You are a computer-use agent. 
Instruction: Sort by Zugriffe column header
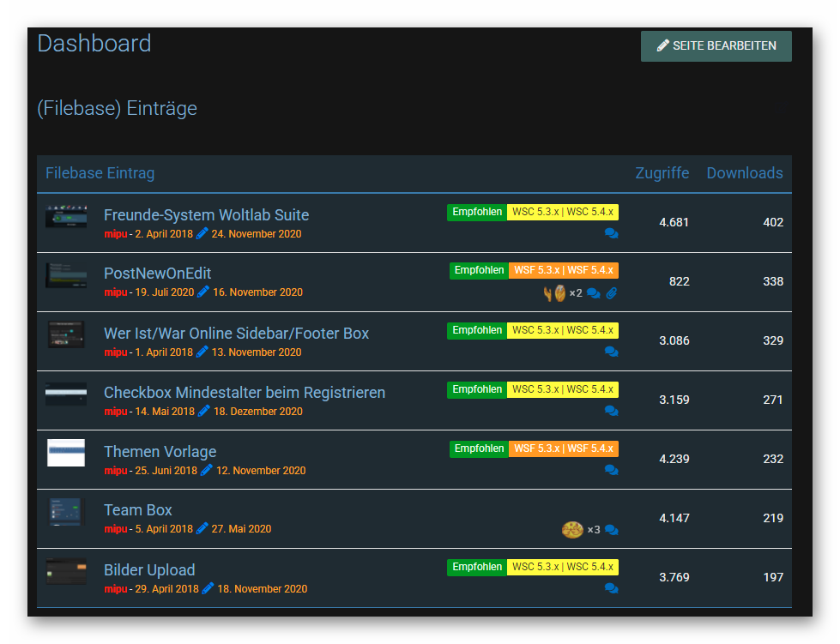click(x=662, y=173)
